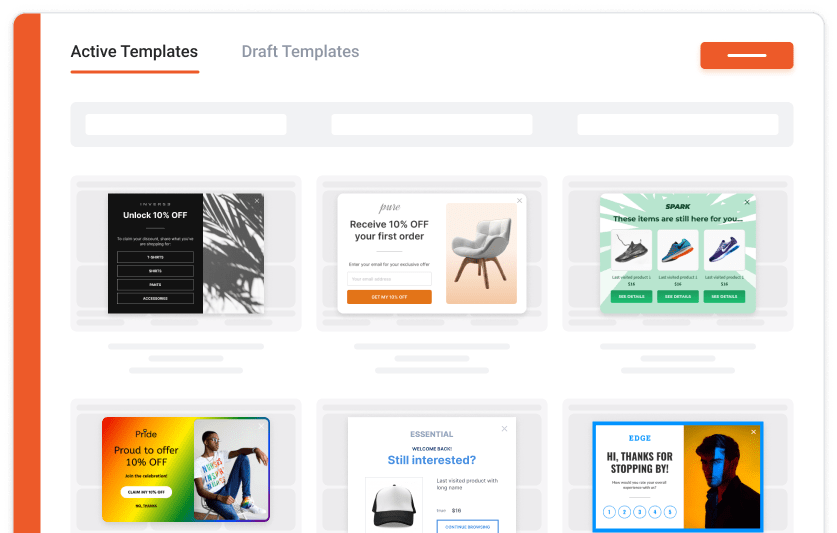Click the first white filter field
The height and width of the screenshot is (533, 837).
click(x=186, y=124)
